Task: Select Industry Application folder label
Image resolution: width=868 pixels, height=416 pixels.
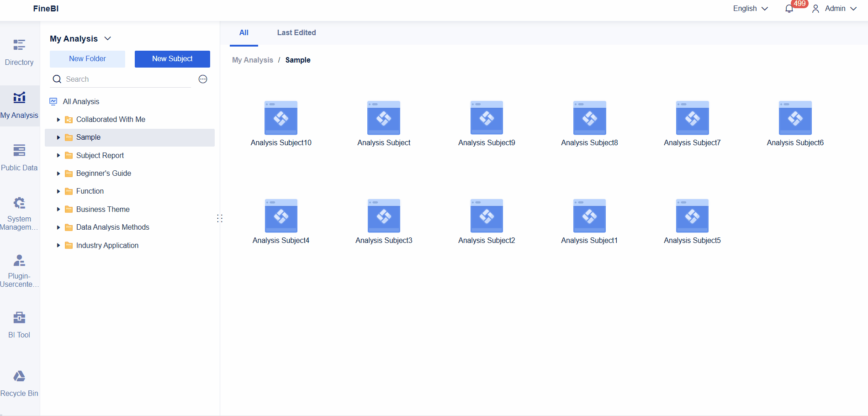Action: [x=107, y=246]
